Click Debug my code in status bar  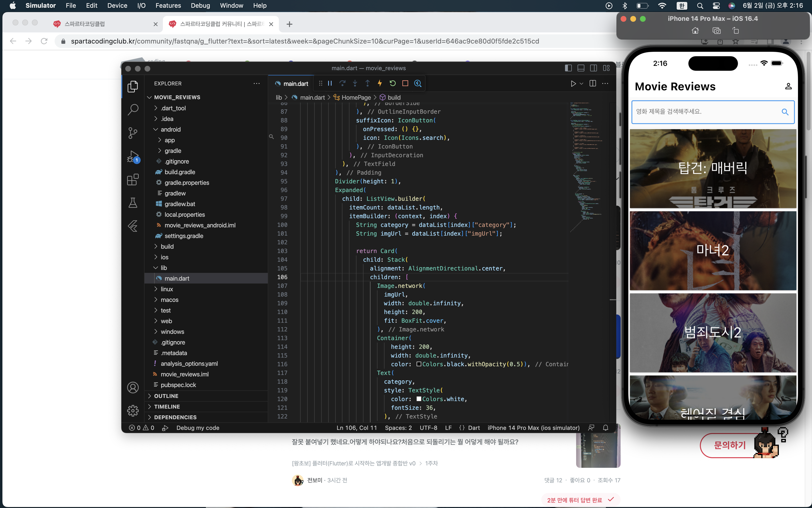[x=198, y=428]
